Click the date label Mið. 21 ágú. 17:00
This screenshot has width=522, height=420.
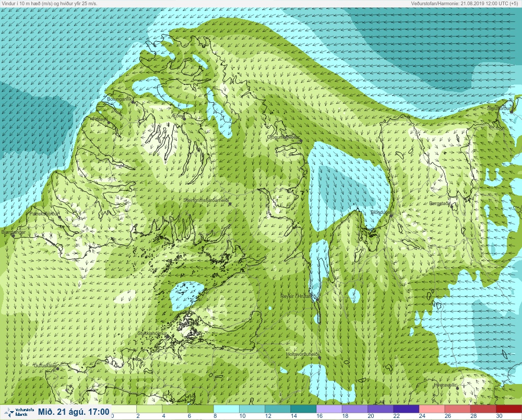click(74, 412)
